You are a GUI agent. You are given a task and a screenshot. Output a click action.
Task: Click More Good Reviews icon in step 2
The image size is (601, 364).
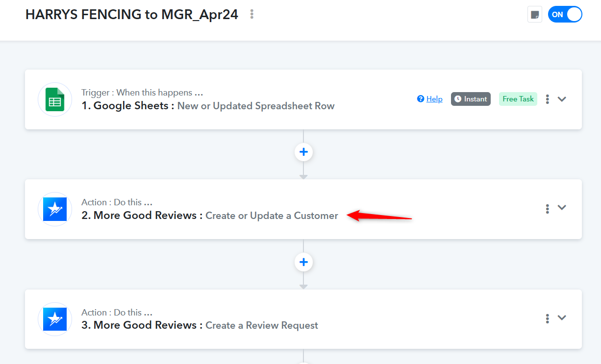click(x=55, y=209)
